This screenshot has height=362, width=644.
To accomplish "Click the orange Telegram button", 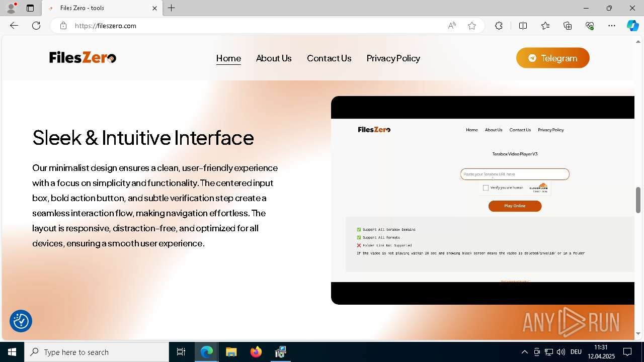I will tap(552, 58).
